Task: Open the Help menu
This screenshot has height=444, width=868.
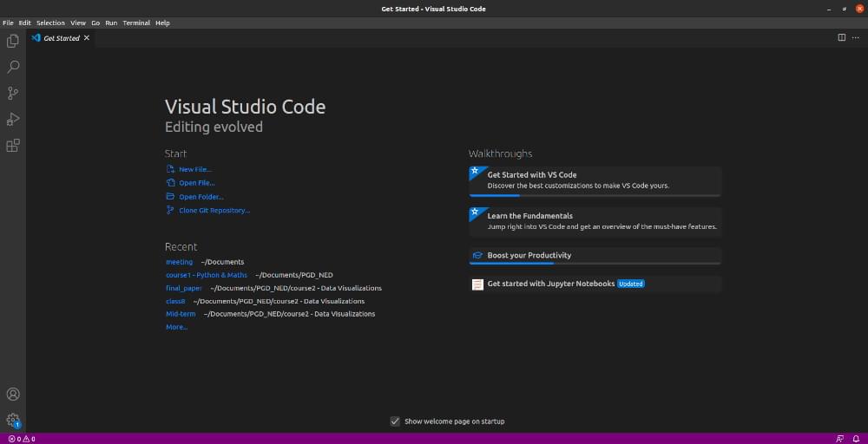Action: (x=162, y=23)
